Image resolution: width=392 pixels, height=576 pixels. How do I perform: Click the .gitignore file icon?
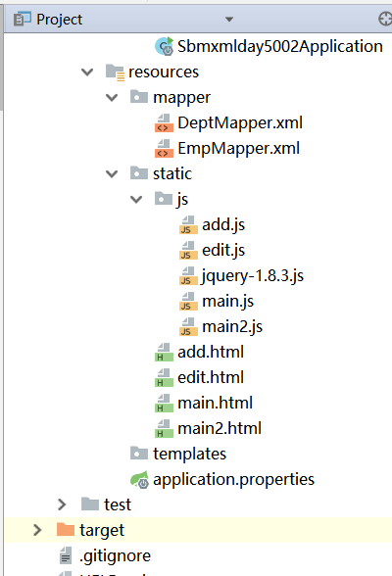pyautogui.click(x=66, y=555)
